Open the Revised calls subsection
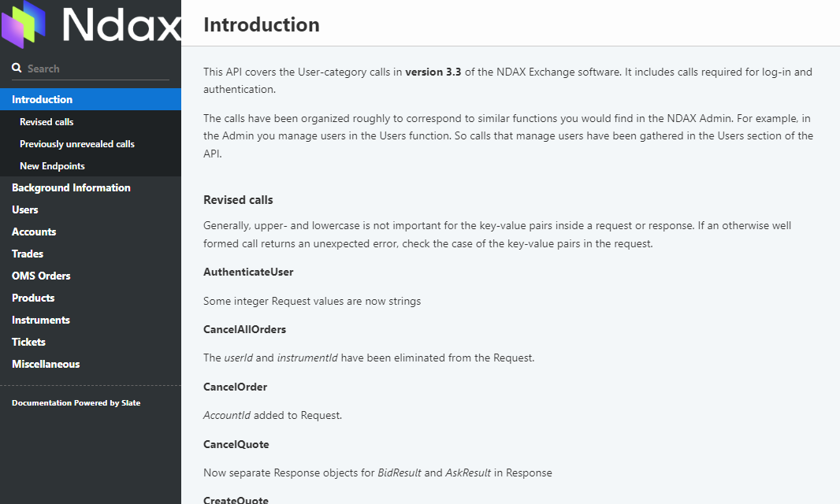840x504 pixels. point(46,122)
